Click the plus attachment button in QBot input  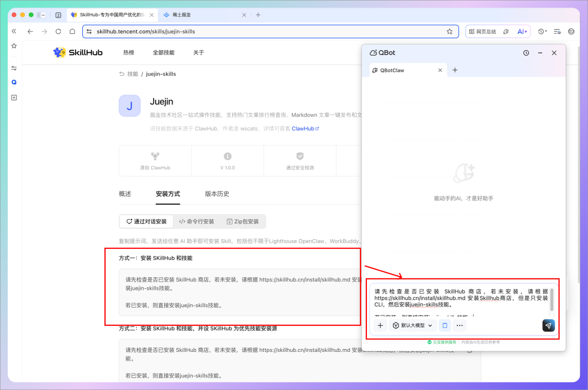pyautogui.click(x=380, y=326)
